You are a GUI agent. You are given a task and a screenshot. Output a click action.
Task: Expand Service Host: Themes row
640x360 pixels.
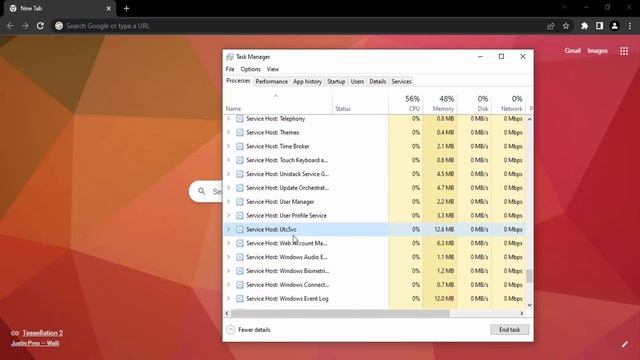click(x=229, y=133)
